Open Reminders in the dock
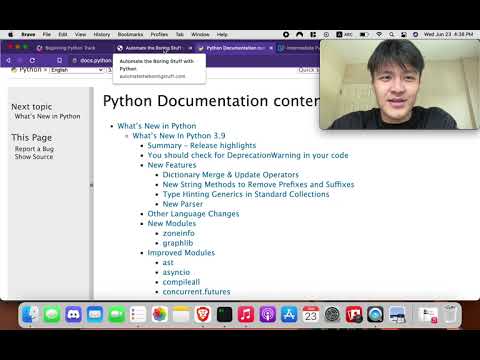The image size is (480, 360). (x=138, y=314)
